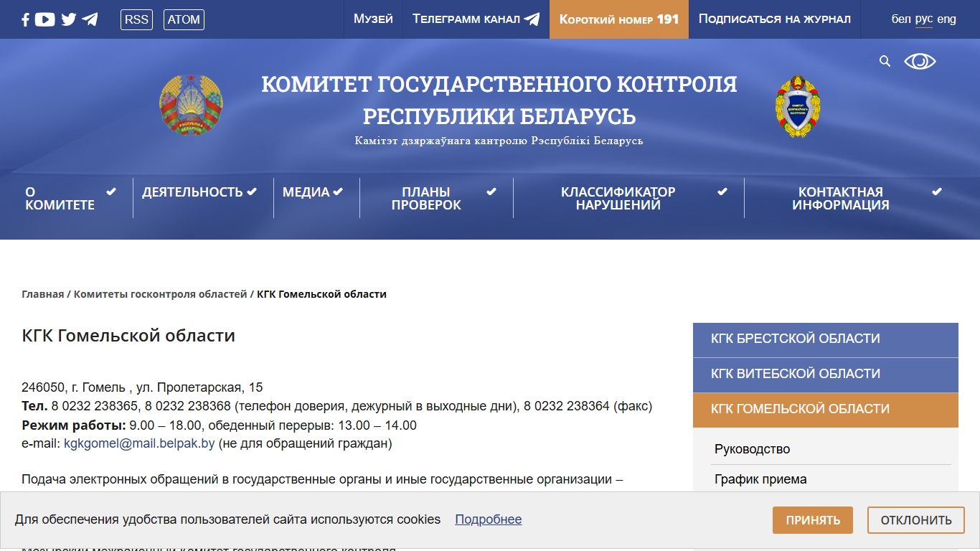Expand Деятельность dropdown checkmark

tap(252, 192)
